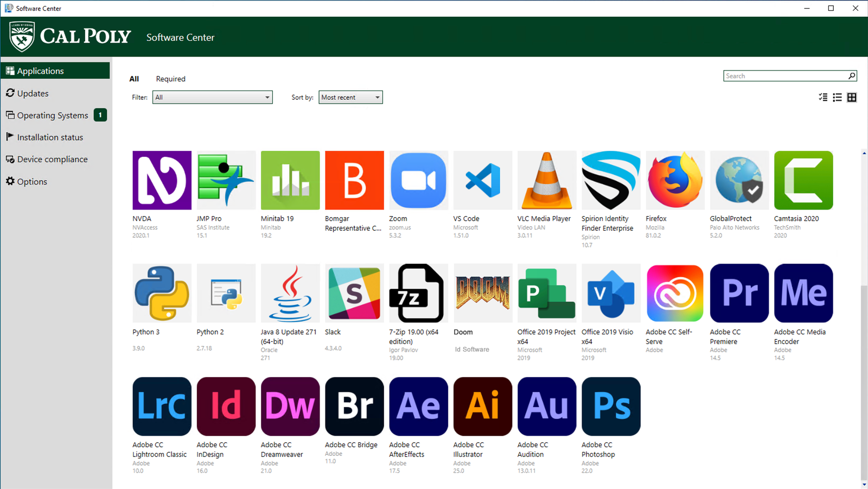
Task: Select the Adobe CC Photoshop icon
Action: 611,407
